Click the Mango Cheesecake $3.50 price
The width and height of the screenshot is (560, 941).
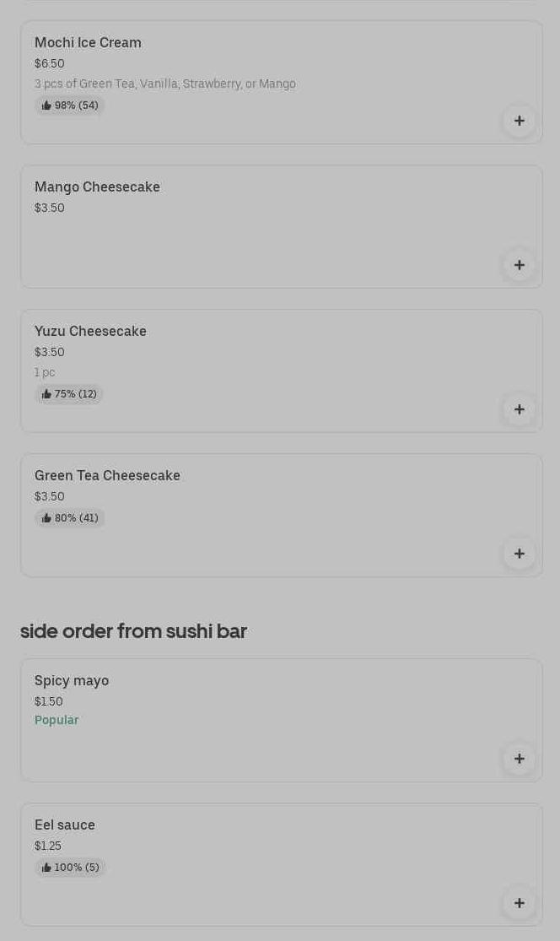[50, 208]
